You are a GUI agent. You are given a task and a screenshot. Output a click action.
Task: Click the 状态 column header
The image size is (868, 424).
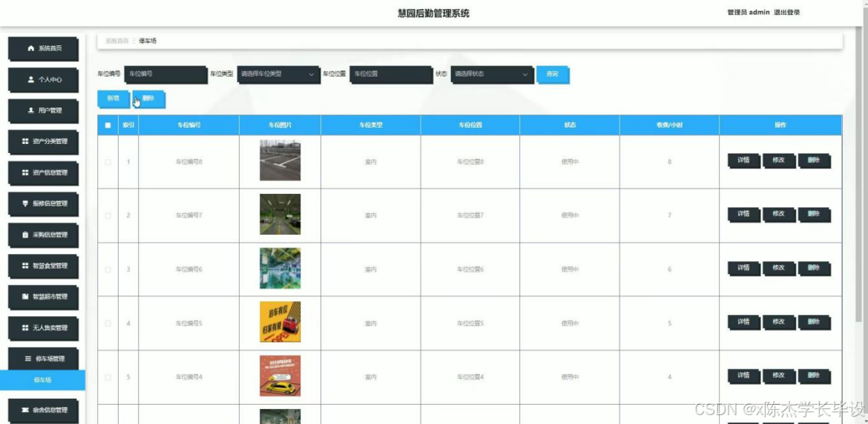pyautogui.click(x=570, y=125)
